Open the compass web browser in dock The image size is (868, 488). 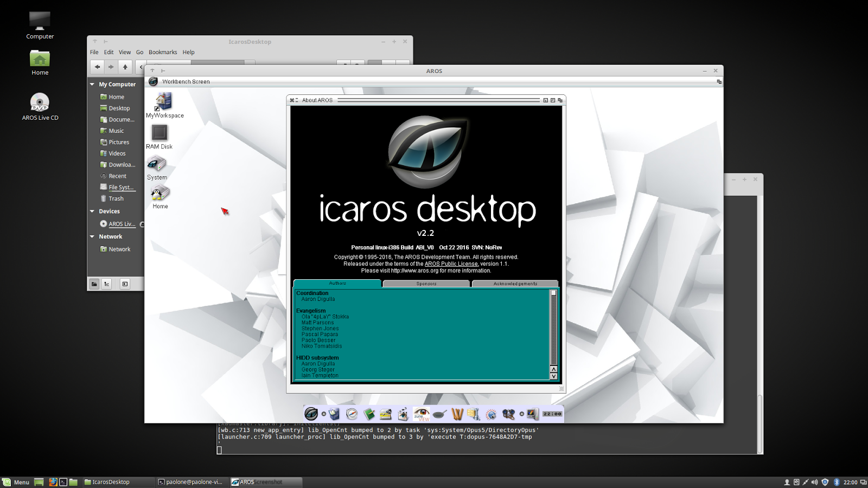pos(352,414)
